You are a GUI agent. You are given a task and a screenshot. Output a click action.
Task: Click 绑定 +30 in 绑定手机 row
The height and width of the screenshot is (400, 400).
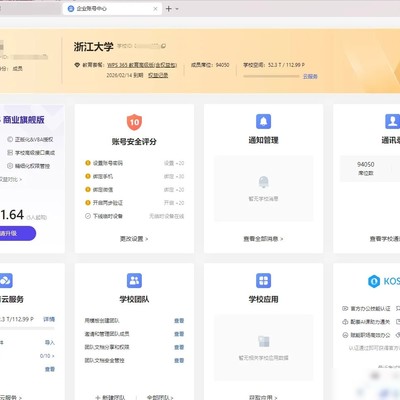174,176
